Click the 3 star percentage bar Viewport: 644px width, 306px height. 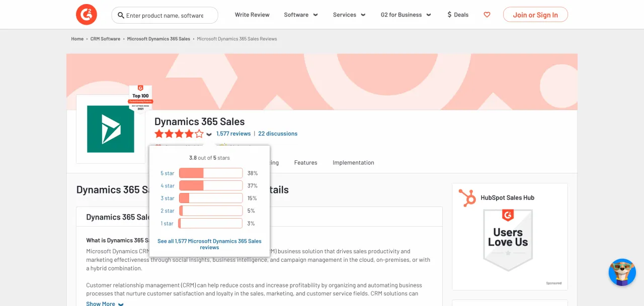[211, 198]
